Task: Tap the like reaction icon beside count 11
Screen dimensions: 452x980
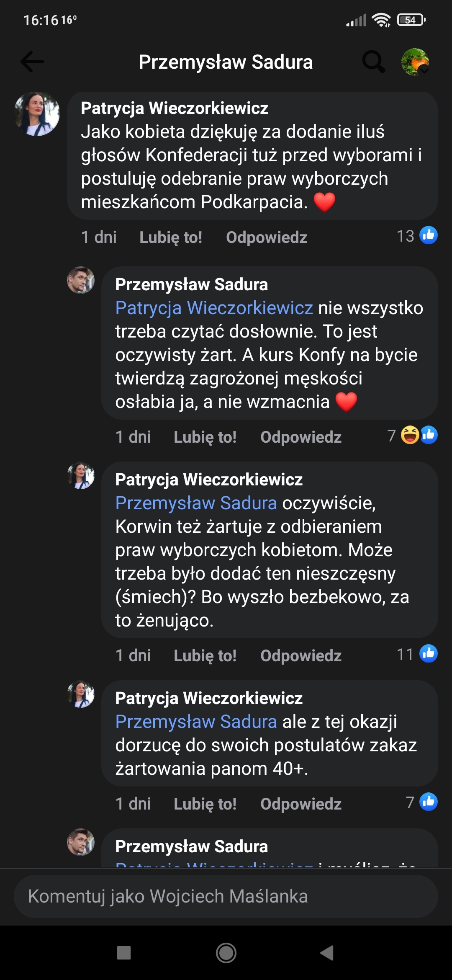Action: (429, 654)
